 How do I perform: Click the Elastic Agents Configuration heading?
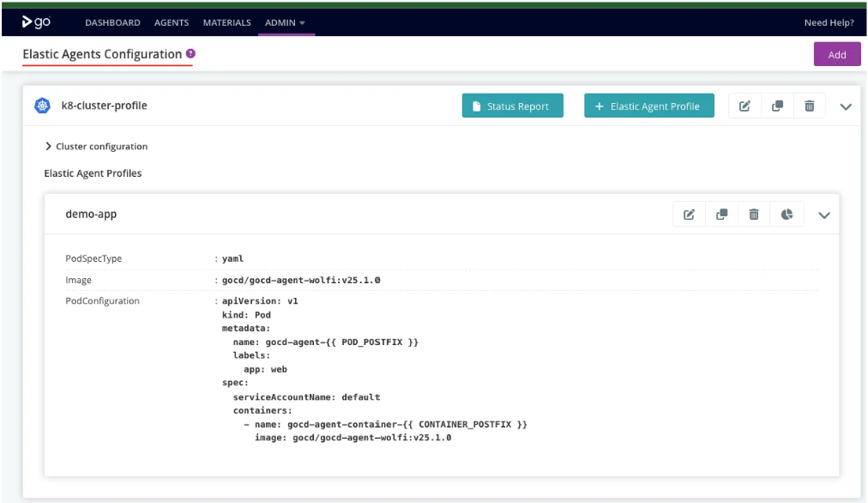(x=102, y=54)
